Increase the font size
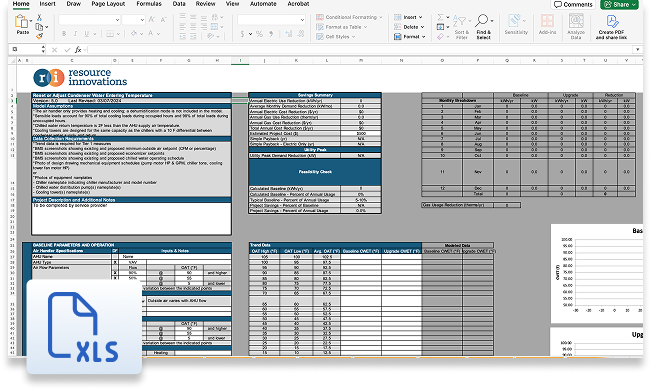The width and height of the screenshot is (652, 391). (x=152, y=20)
